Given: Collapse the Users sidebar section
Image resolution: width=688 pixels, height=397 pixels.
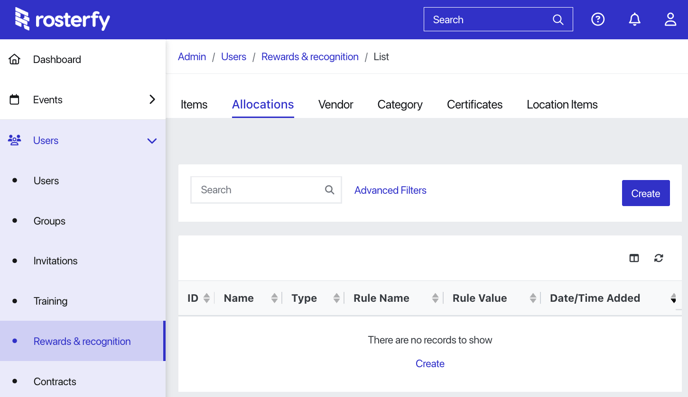Looking at the screenshot, I should point(152,141).
